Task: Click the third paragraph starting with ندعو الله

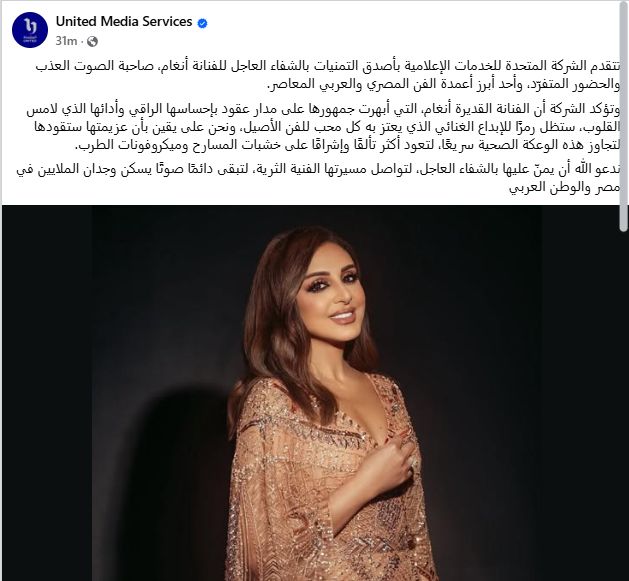Action: [319, 179]
